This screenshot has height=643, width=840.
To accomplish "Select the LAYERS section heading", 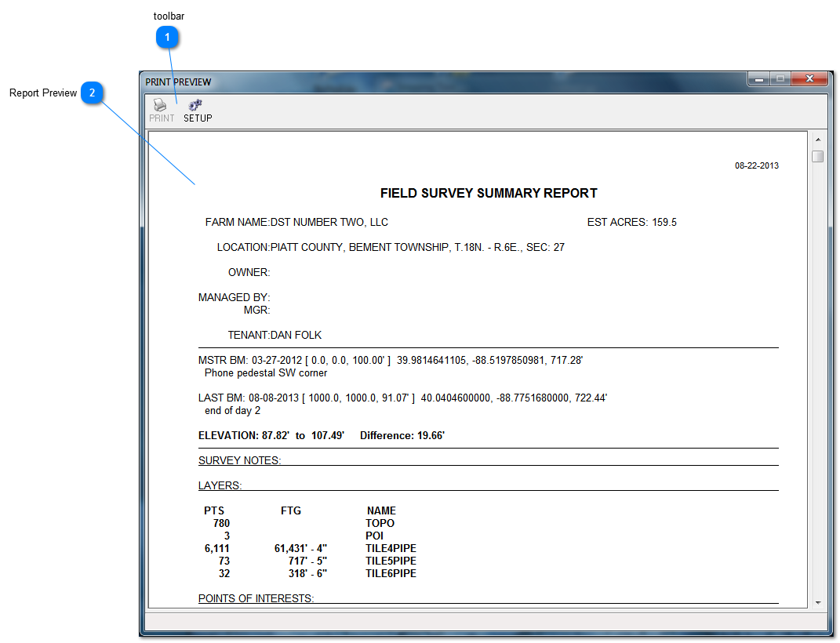I will coord(220,485).
